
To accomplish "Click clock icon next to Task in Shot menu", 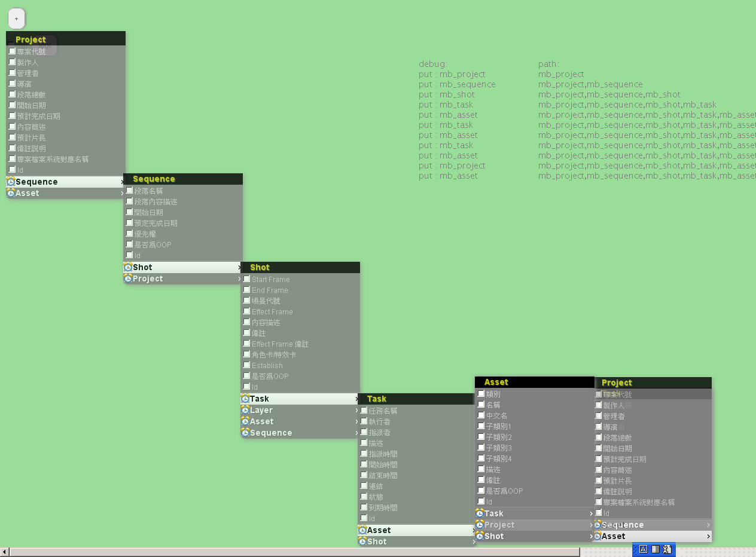I will click(x=245, y=399).
